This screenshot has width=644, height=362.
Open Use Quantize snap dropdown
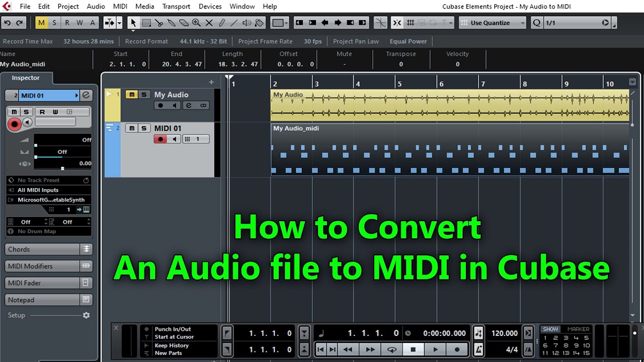click(x=493, y=23)
